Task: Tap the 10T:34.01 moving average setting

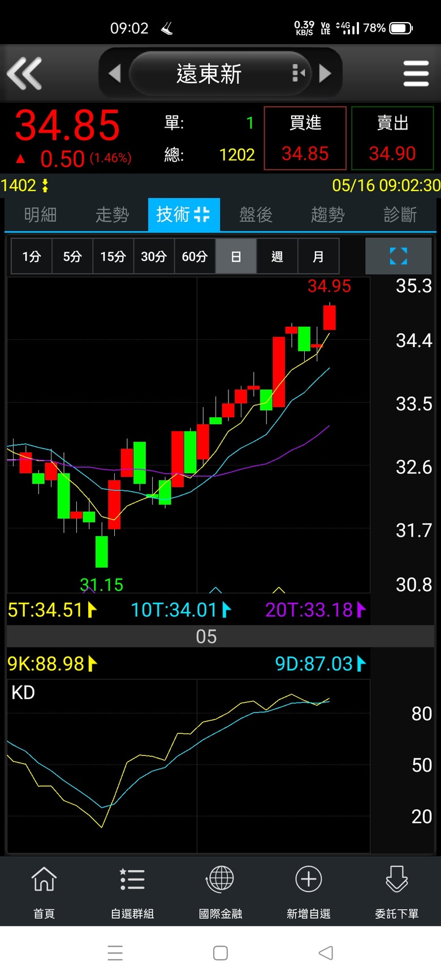Action: pos(181,610)
